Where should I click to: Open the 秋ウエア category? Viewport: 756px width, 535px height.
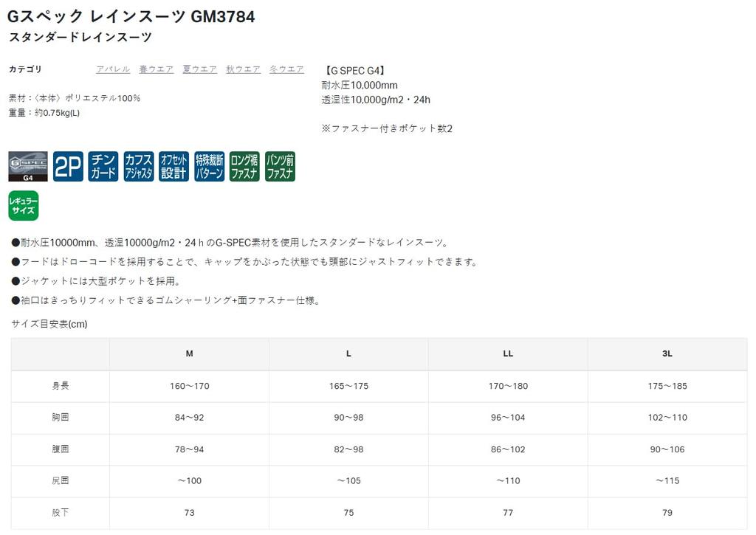tap(243, 69)
